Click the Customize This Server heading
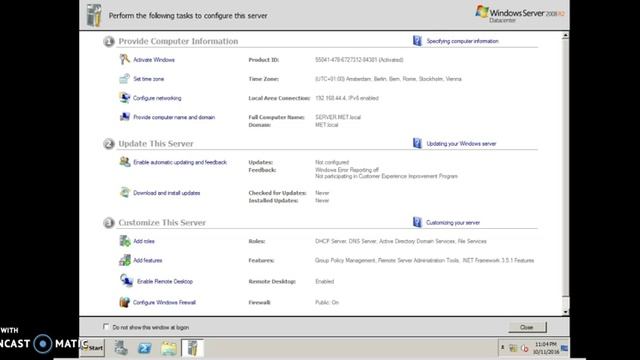 [x=162, y=222]
